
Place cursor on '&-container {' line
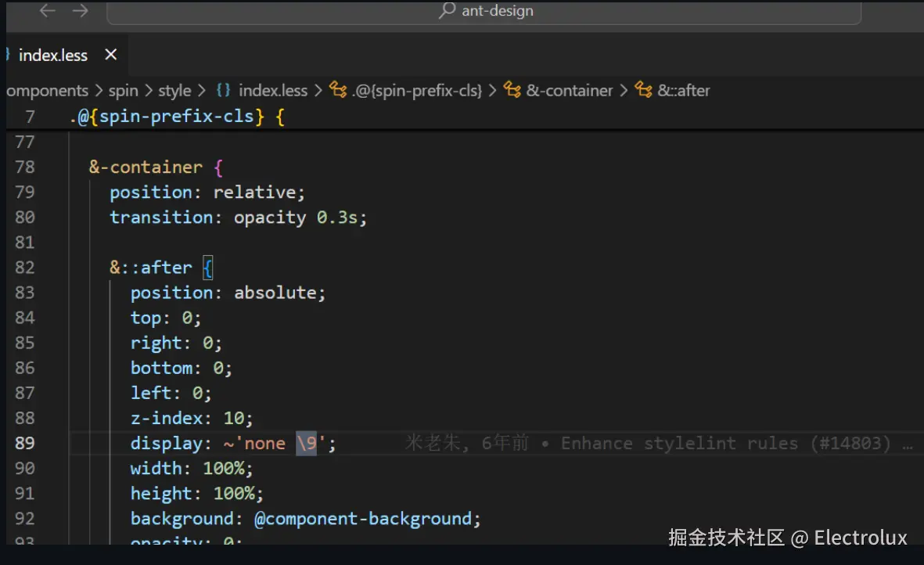coord(156,167)
